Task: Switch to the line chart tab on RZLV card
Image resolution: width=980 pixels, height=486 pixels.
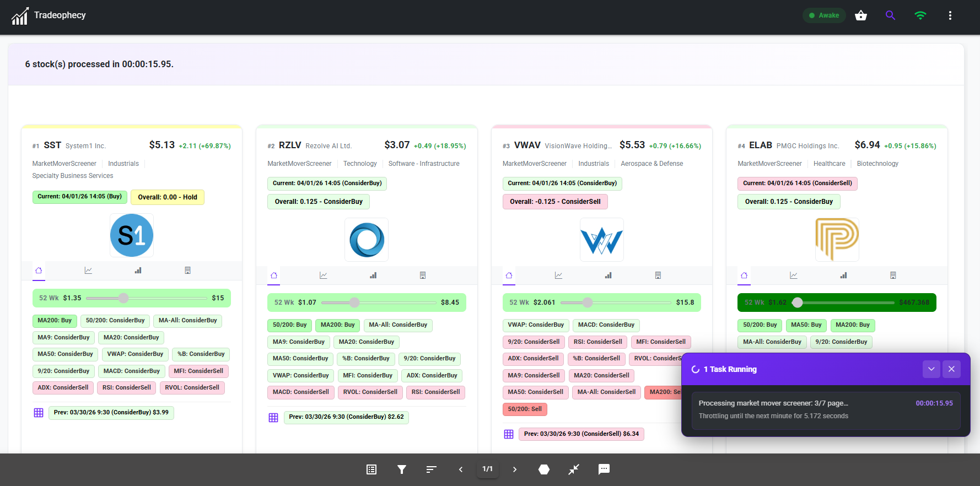Action: coord(324,276)
